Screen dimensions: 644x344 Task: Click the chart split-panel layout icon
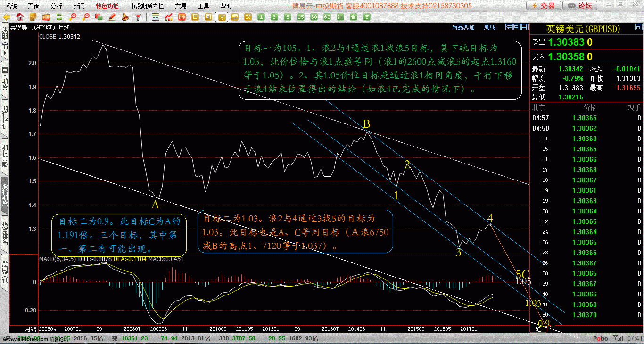pos(525,27)
